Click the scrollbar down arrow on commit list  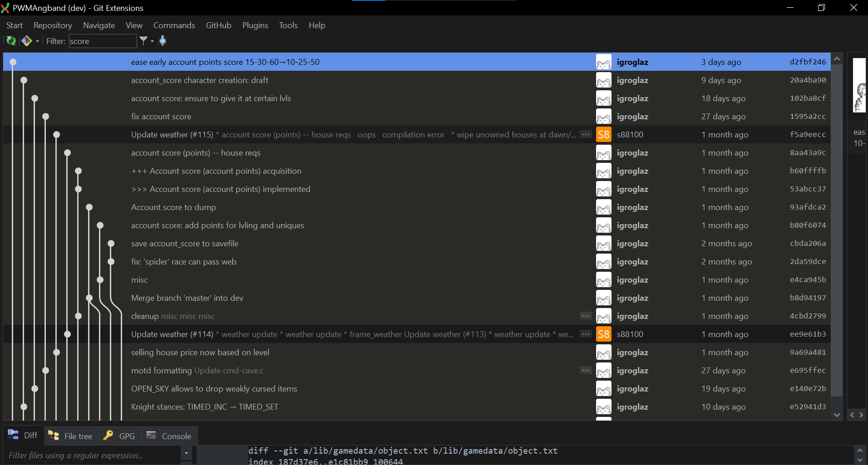pyautogui.click(x=837, y=415)
